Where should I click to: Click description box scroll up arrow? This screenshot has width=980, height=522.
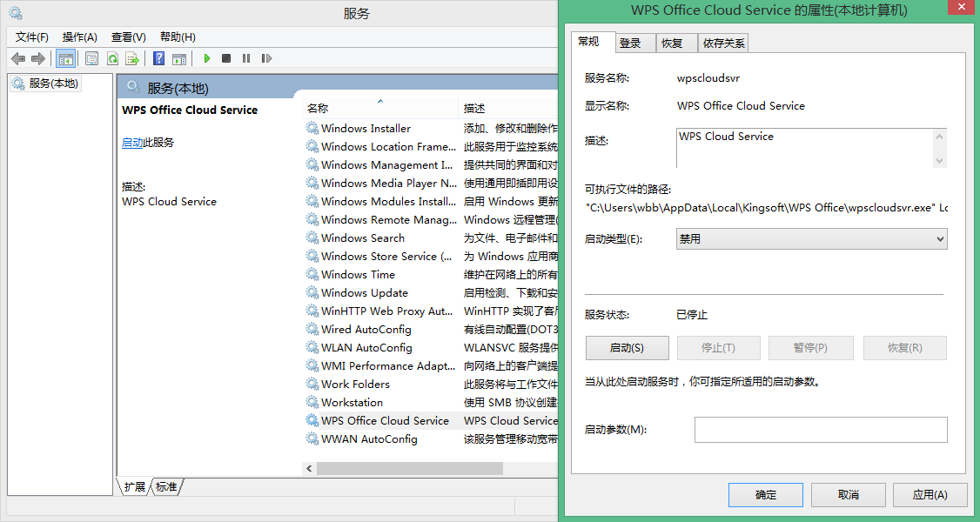click(x=939, y=136)
